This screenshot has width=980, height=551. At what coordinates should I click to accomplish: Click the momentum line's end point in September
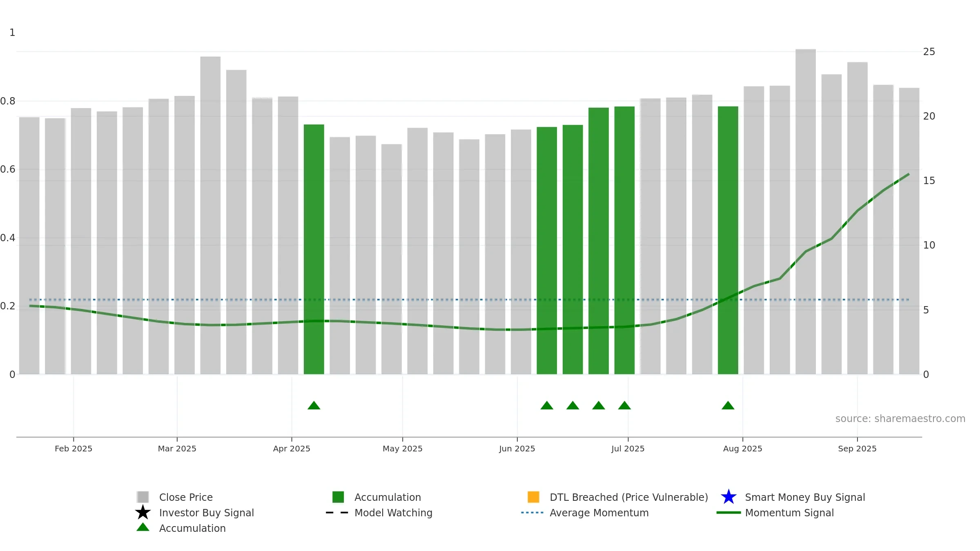(909, 174)
